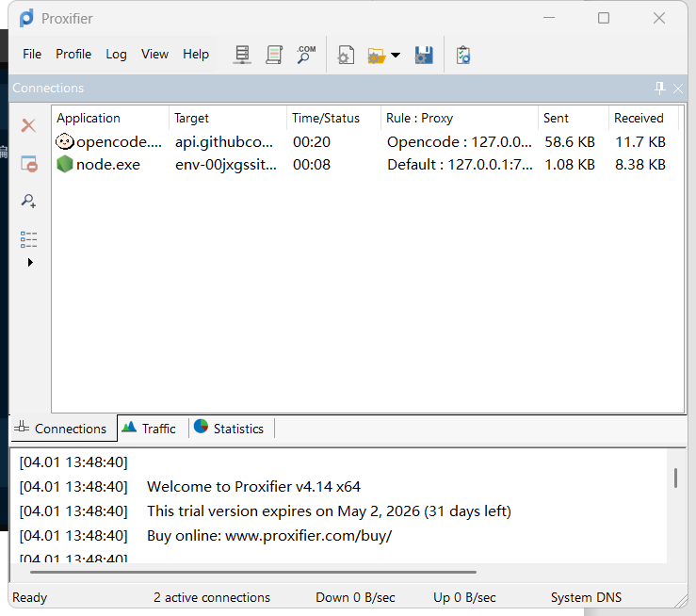Sort by Sent column header
Viewport: 696px width, 616px height.
tap(573, 118)
